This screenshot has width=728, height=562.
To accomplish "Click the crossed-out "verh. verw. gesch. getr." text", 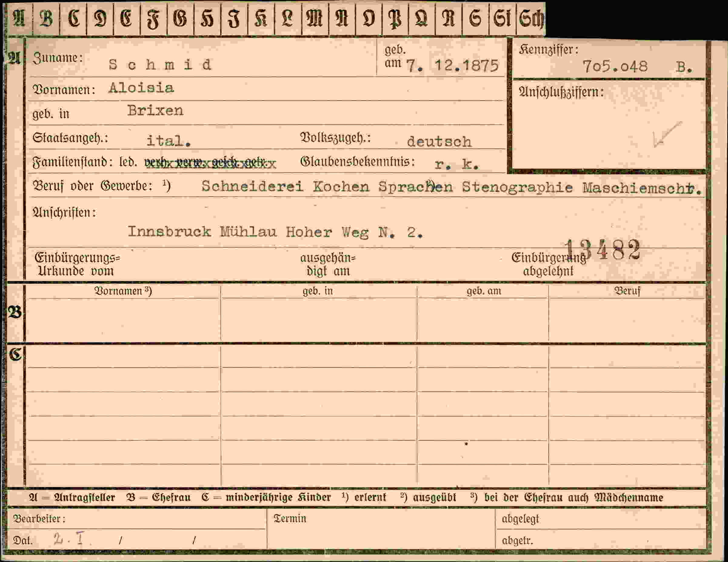I will [210, 163].
